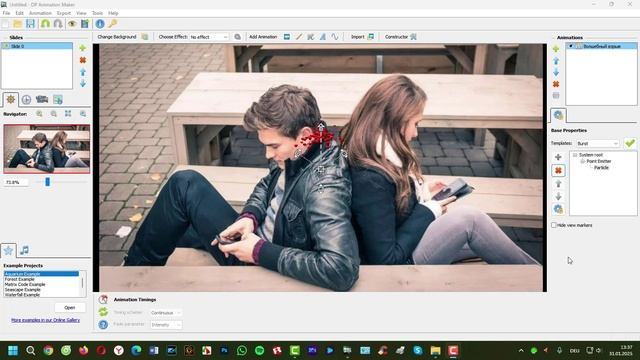Select the pencil line animation tool
This screenshot has height=360, width=640.
[299, 37]
